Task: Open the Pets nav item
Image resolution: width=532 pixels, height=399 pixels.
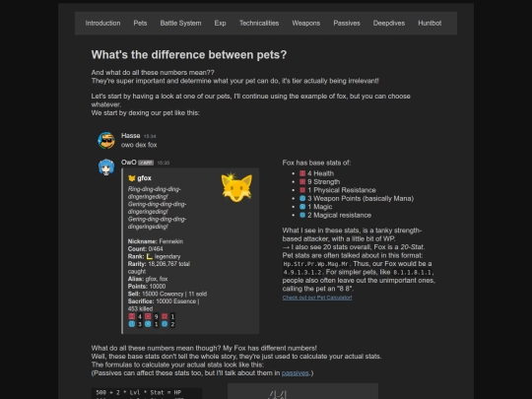Action: point(140,23)
